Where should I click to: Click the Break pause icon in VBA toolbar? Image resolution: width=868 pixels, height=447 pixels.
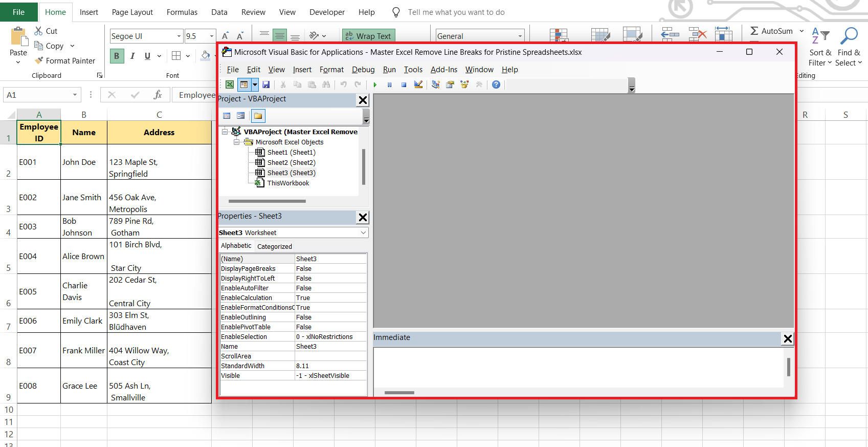click(389, 84)
